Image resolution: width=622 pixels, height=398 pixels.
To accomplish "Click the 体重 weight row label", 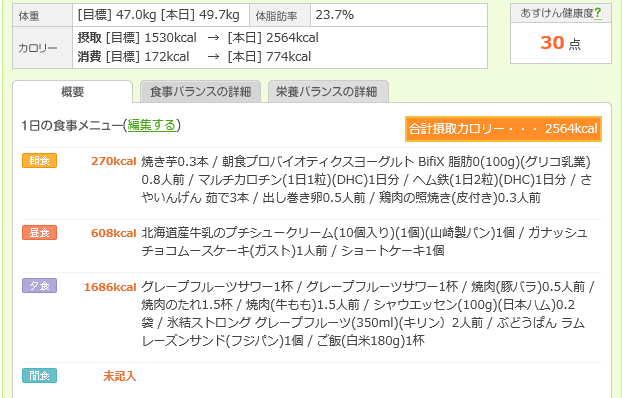I will (42, 15).
